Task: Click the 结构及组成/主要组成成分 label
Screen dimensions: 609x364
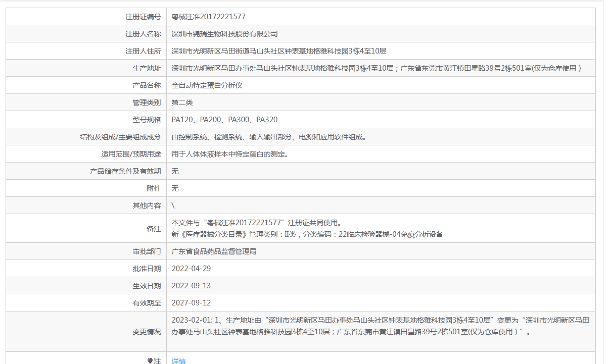Action: [120, 137]
